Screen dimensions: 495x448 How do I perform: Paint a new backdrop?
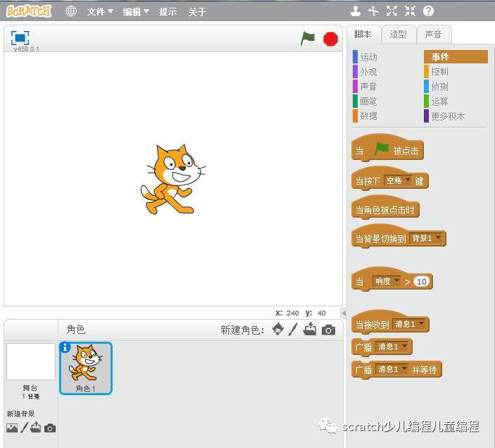point(24,428)
